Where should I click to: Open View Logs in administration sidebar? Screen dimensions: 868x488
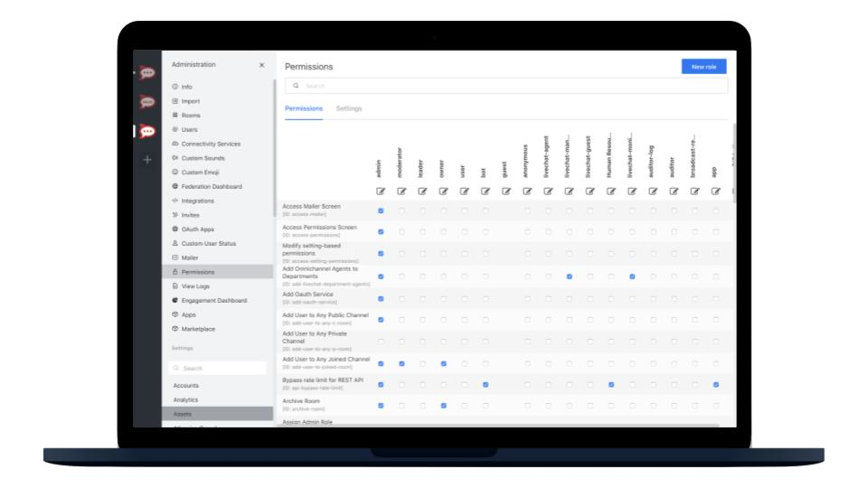(x=195, y=286)
